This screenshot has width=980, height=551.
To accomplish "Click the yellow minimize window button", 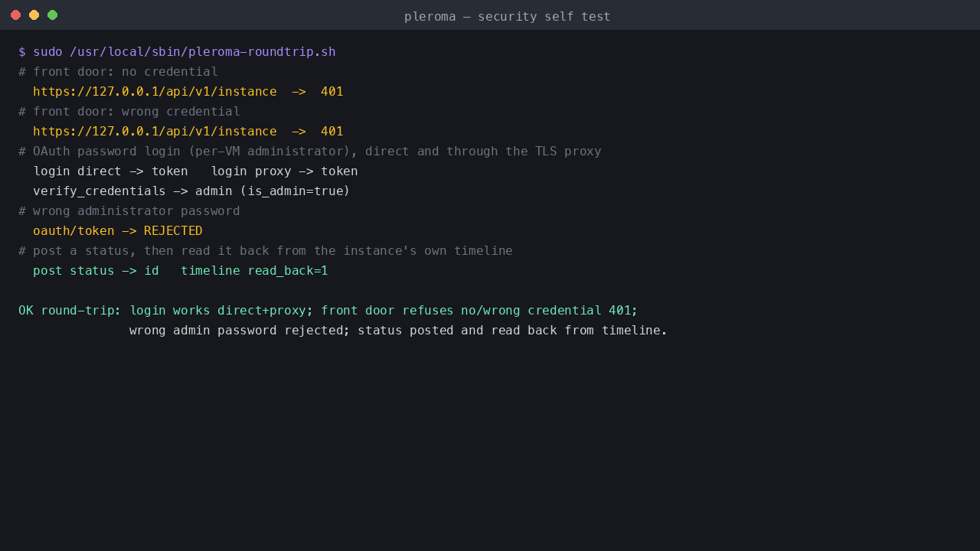I will pos(34,15).
